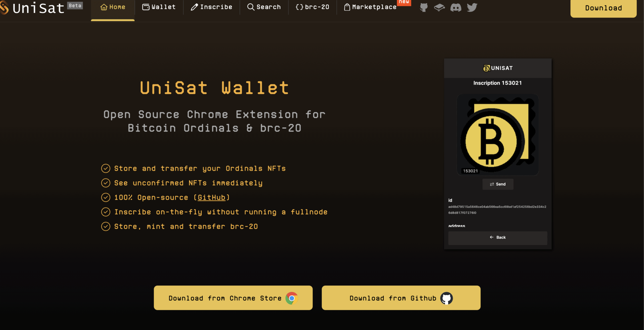Click the 'address' label in wallet preview
Screen dimensions: 644x330
457,226
